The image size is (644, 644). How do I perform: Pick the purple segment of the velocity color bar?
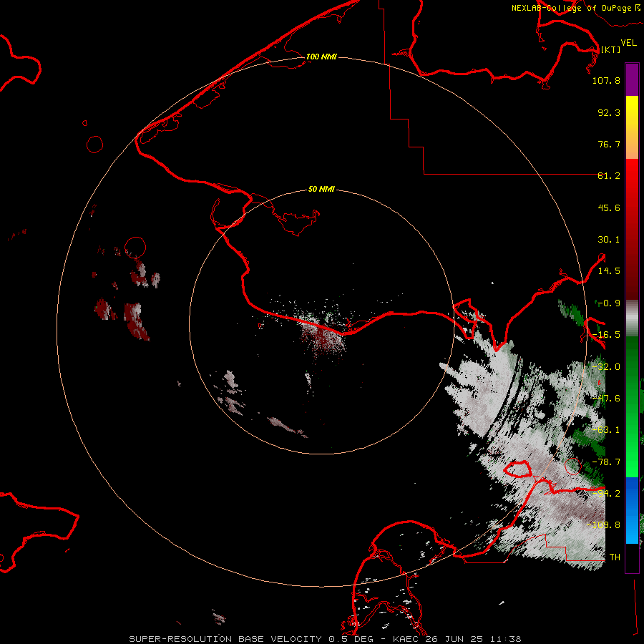pos(632,79)
